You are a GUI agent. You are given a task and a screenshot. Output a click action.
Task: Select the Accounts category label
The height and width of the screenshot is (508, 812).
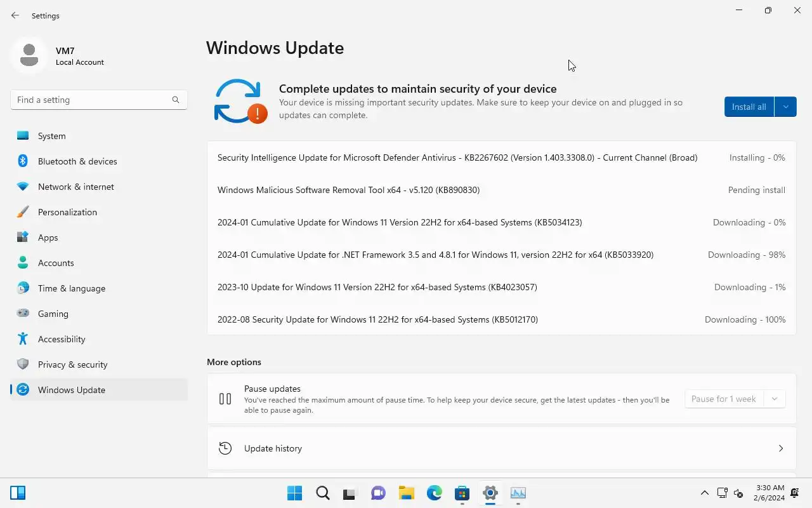pyautogui.click(x=56, y=263)
